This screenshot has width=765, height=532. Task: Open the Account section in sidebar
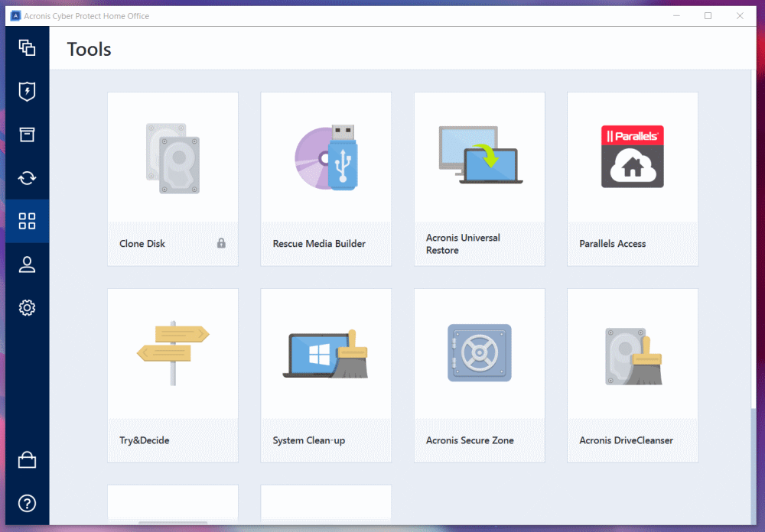(x=27, y=264)
